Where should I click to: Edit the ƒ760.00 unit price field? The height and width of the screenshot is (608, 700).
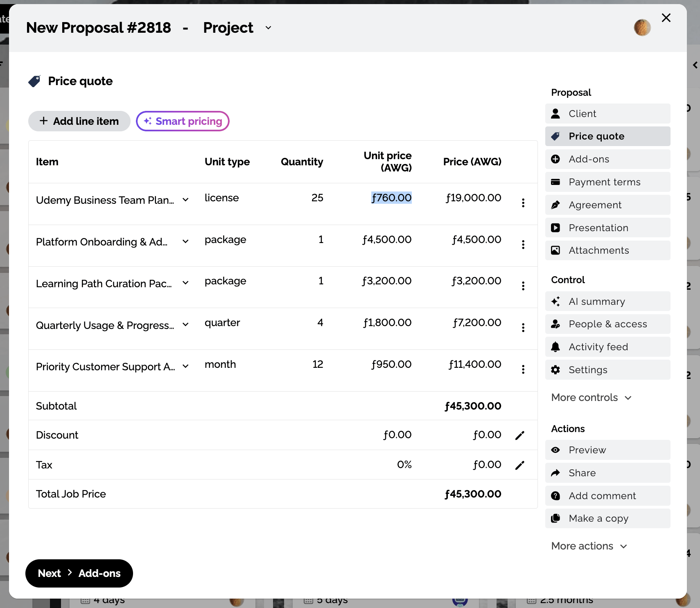pyautogui.click(x=391, y=198)
